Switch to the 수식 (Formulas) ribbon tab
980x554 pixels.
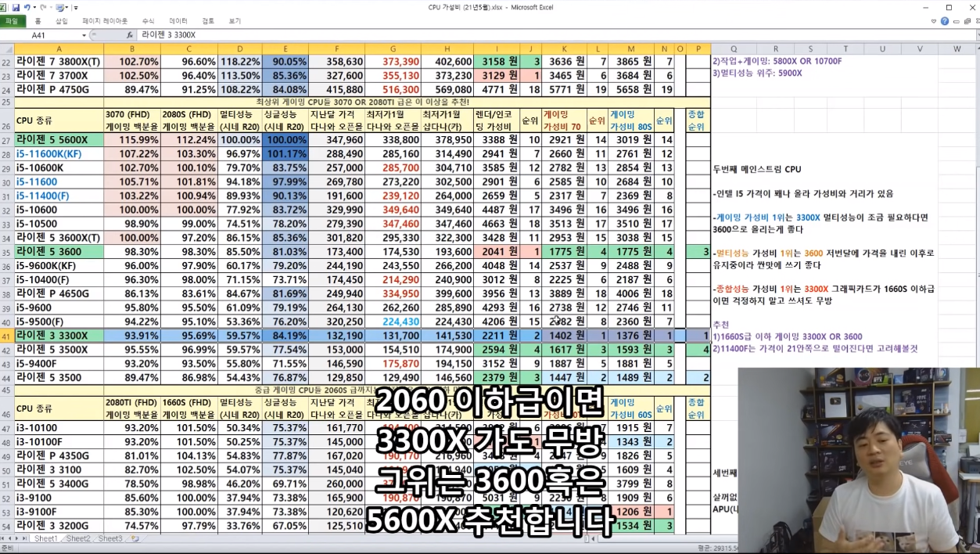coord(148,21)
